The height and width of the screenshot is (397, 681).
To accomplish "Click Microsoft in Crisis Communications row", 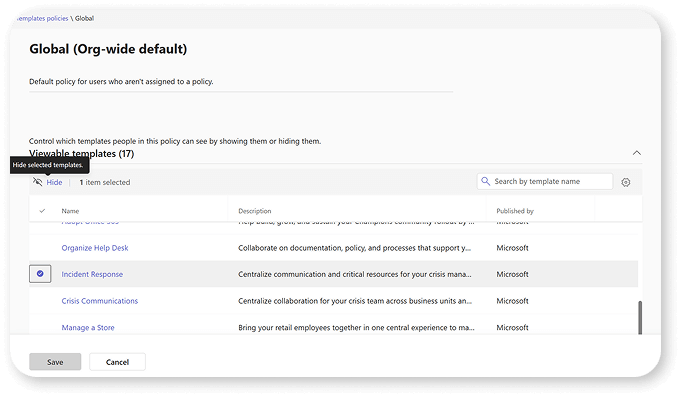I will click(512, 301).
